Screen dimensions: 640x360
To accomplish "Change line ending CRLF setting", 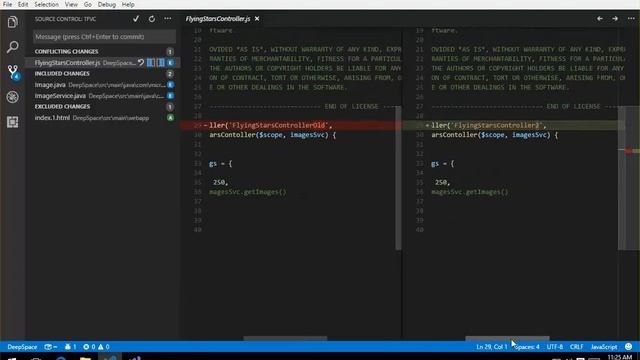I will click(576, 347).
